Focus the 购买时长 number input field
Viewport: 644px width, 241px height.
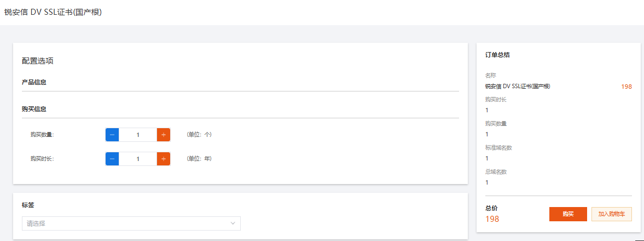coord(138,159)
